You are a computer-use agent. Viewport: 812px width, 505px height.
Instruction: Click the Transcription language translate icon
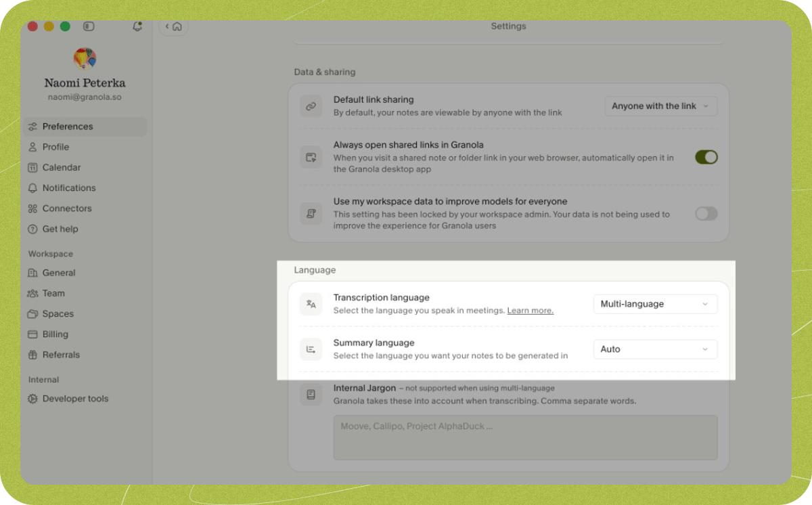pos(311,304)
